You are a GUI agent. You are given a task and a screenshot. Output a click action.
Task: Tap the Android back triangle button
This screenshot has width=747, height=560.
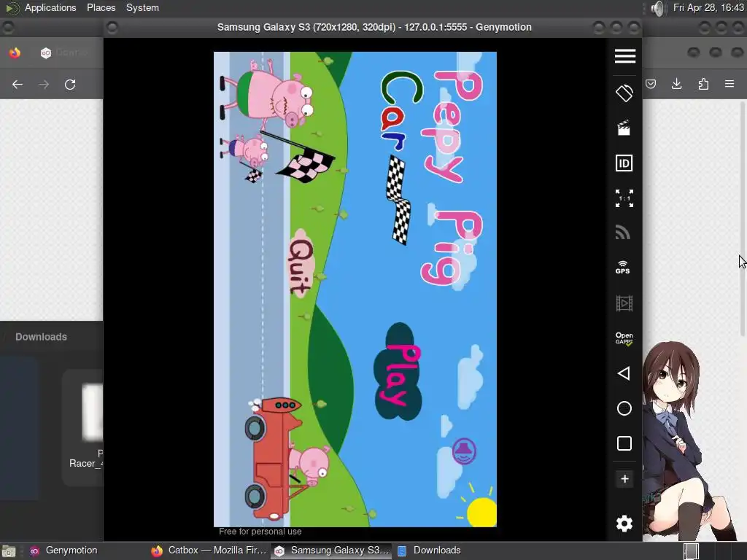pos(624,373)
